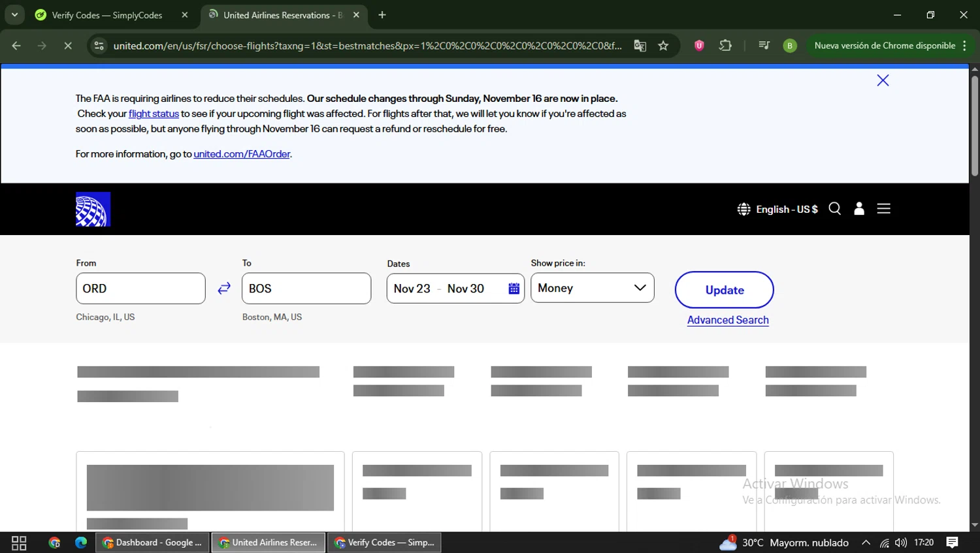This screenshot has height=553, width=980.
Task: Open Windows Task View in taskbar
Action: pyautogui.click(x=19, y=543)
